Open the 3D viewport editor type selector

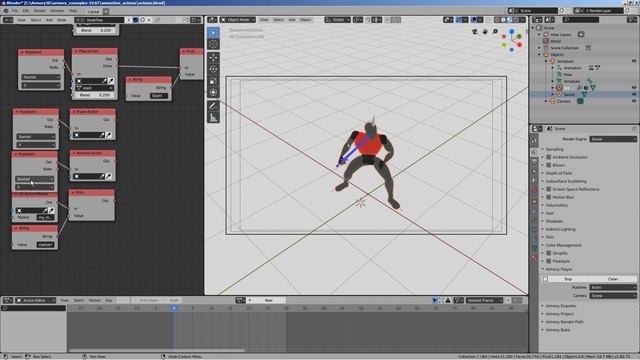(x=212, y=20)
